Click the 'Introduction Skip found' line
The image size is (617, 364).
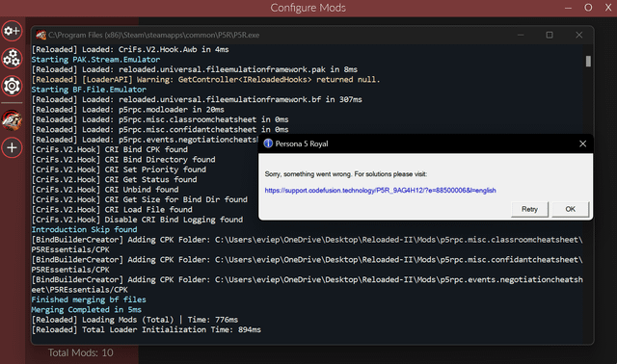pos(84,229)
